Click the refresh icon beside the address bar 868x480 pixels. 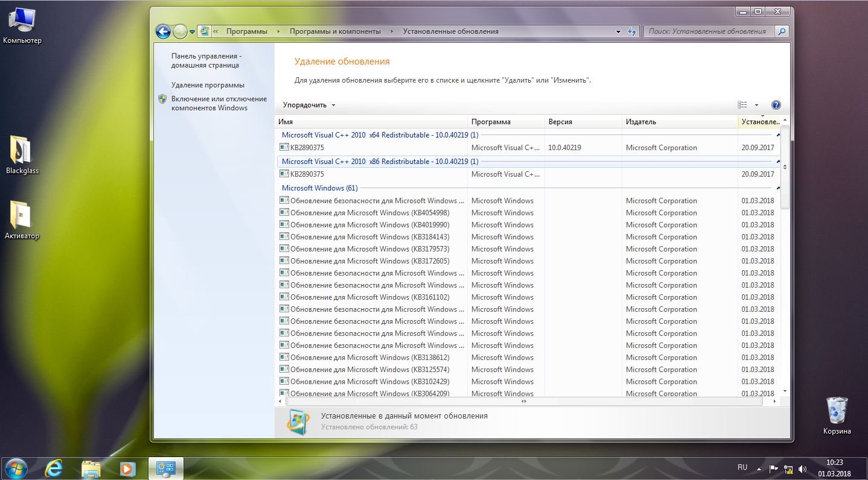632,32
